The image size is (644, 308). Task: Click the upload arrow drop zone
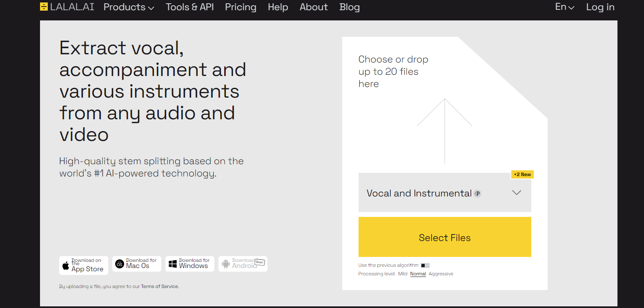click(x=445, y=131)
